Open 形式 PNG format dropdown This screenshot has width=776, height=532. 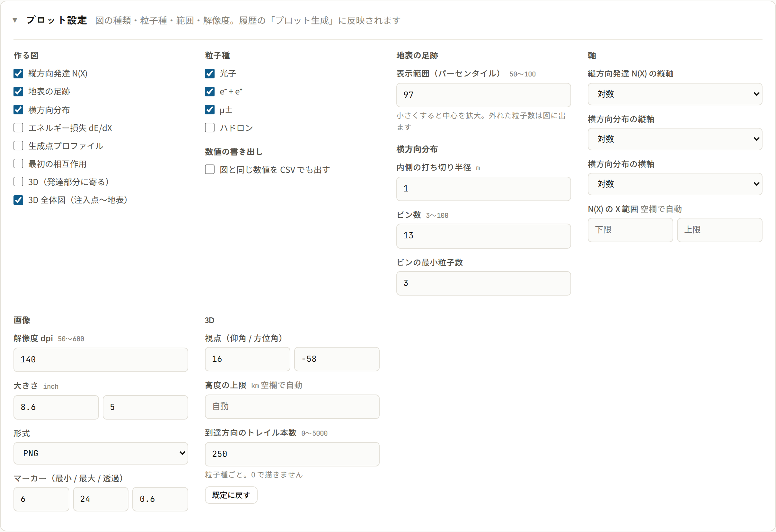[x=101, y=454]
